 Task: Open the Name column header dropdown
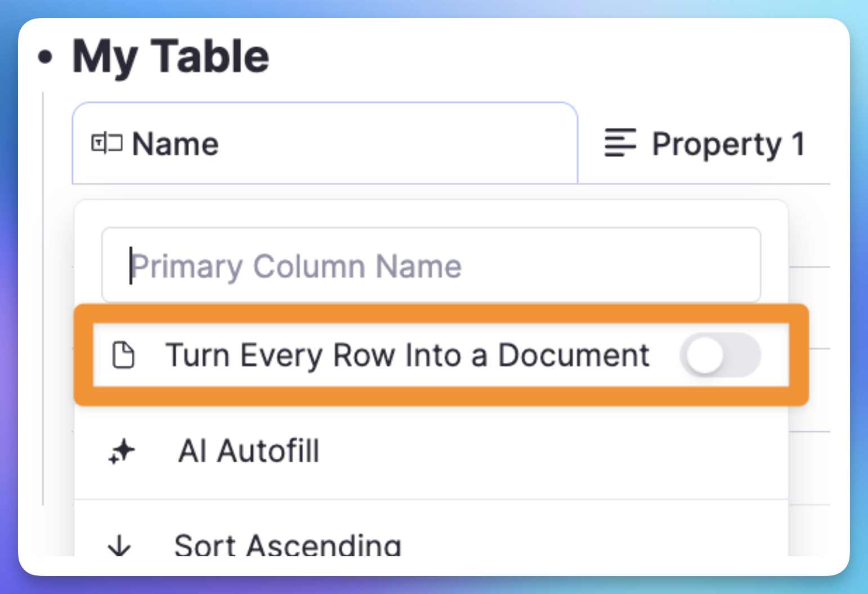click(x=325, y=143)
